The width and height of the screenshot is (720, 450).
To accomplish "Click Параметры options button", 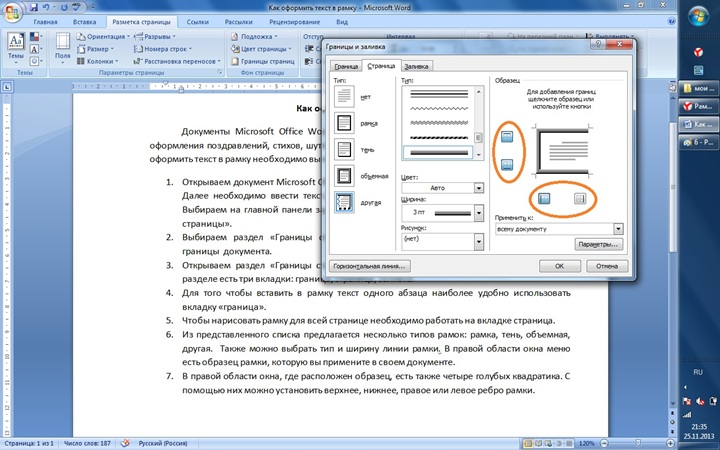I will point(599,244).
